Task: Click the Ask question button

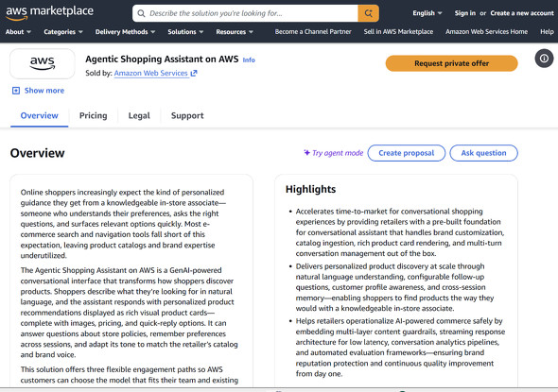Action: point(483,153)
